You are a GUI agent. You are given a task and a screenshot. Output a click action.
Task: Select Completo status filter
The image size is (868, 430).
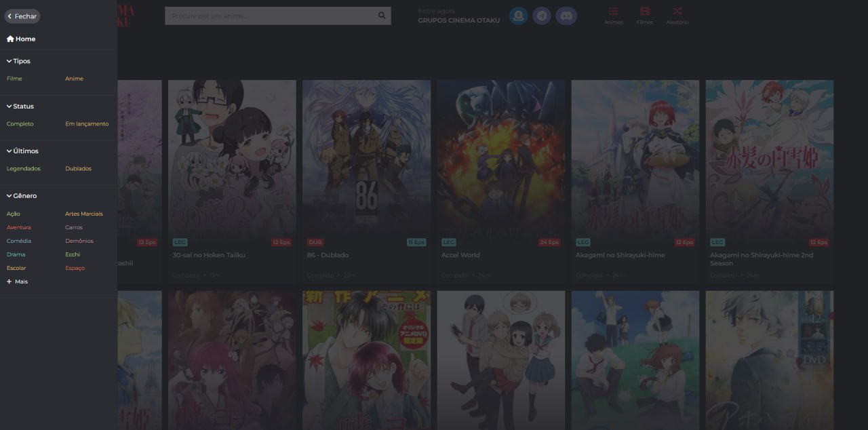[20, 124]
